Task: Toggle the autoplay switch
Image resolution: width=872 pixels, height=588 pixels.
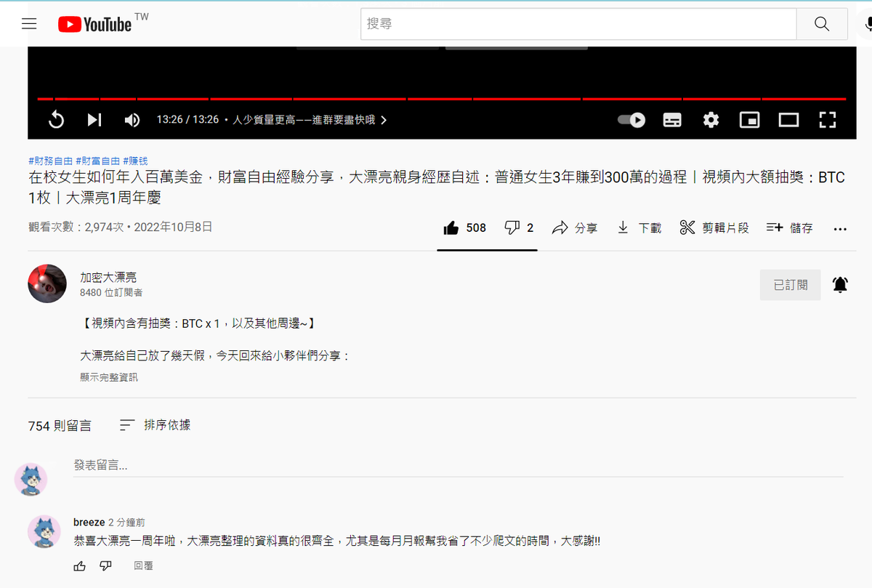Action: click(631, 120)
